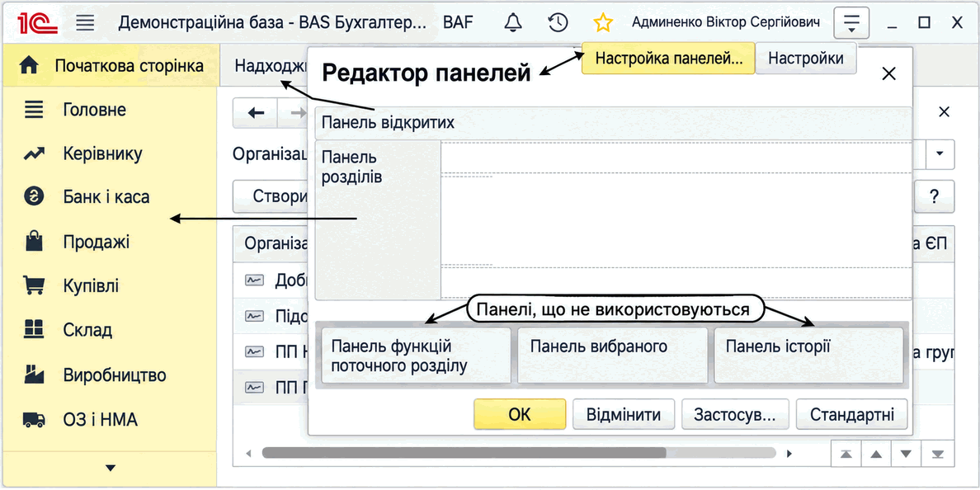The image size is (980, 490).
Task: Click the notifications bell icon
Action: pyautogui.click(x=513, y=23)
